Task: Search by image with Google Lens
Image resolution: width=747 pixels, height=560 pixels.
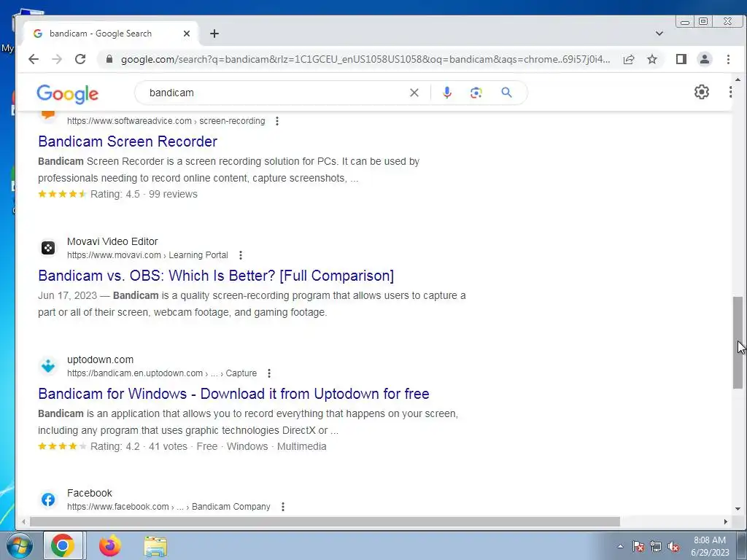Action: (x=476, y=93)
